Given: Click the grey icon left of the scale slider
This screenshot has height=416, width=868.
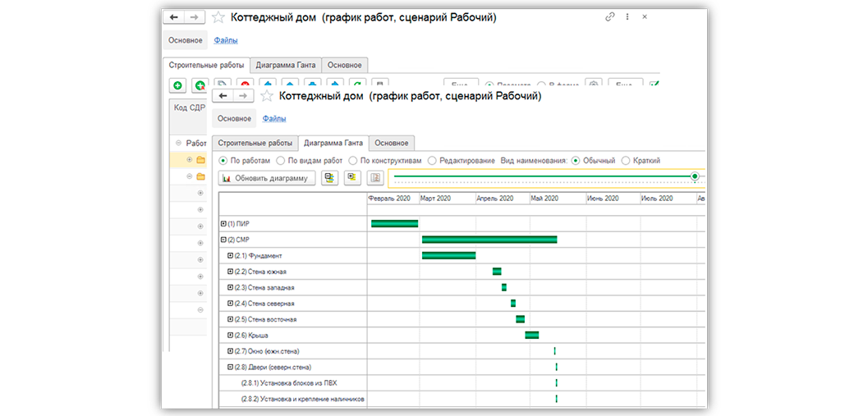Looking at the screenshot, I should click(x=375, y=178).
